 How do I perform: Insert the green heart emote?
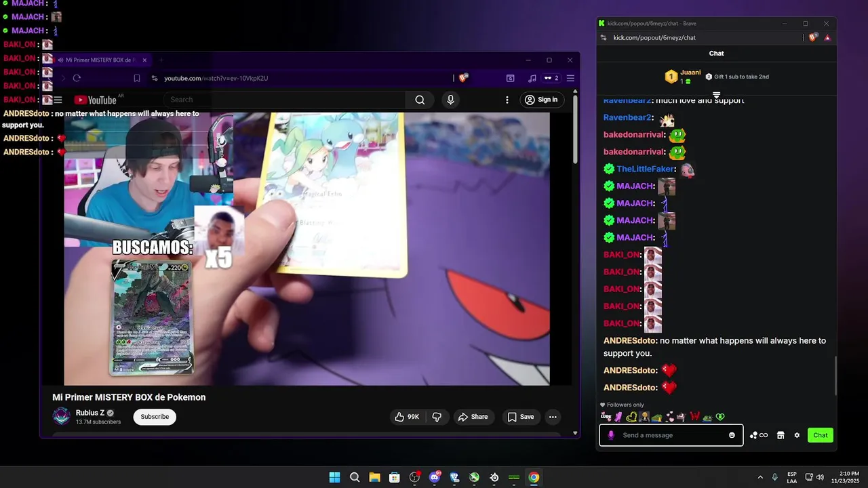click(720, 417)
